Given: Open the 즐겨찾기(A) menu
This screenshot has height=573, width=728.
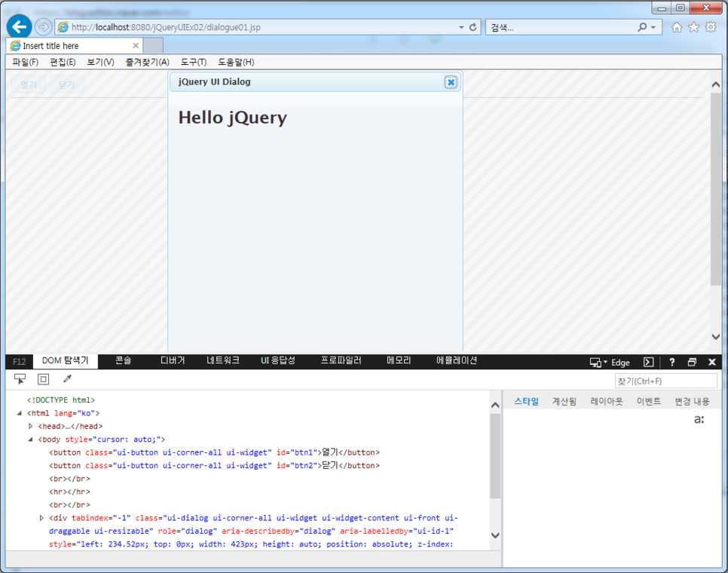Looking at the screenshot, I should click(x=147, y=62).
